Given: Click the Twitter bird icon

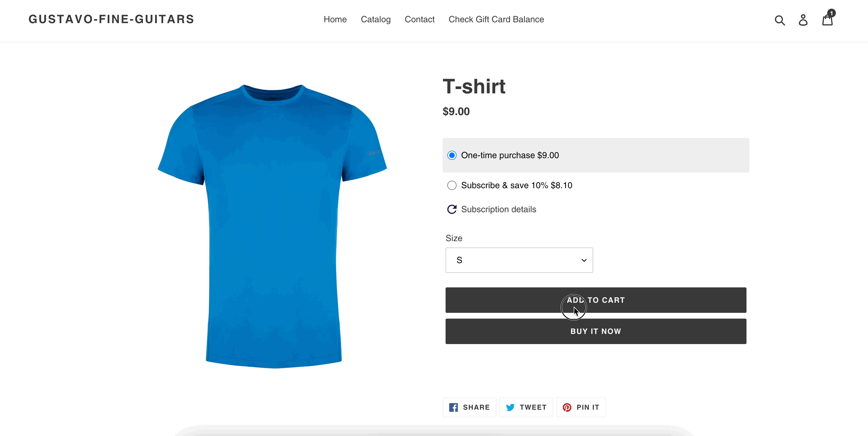Looking at the screenshot, I should [510, 407].
